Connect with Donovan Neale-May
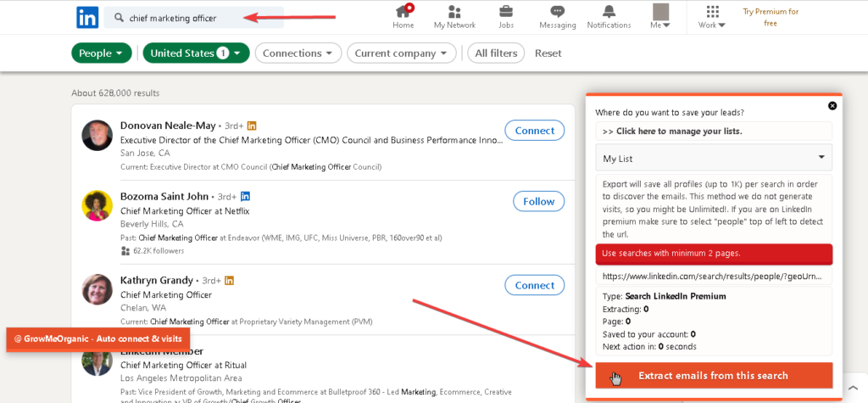Image resolution: width=868 pixels, height=403 pixels. pos(534,131)
